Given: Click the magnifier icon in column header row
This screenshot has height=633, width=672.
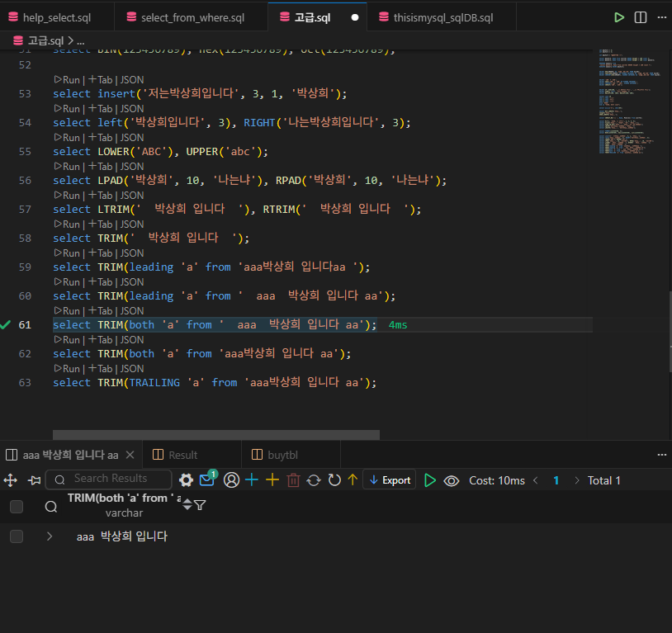Looking at the screenshot, I should click(51, 507).
